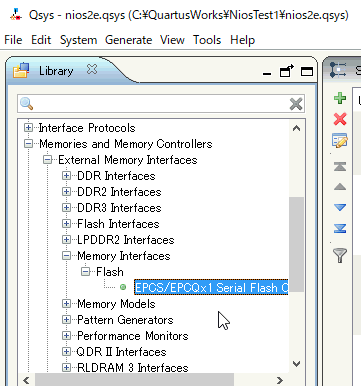Expand the Performance Monitors node
Image resolution: width=361 pixels, height=386 pixels.
[66, 336]
